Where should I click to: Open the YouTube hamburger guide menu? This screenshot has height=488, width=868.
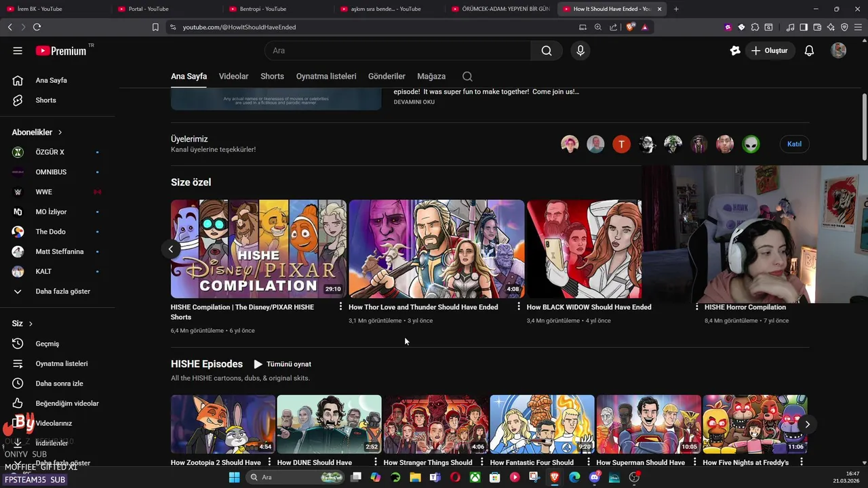point(18,51)
